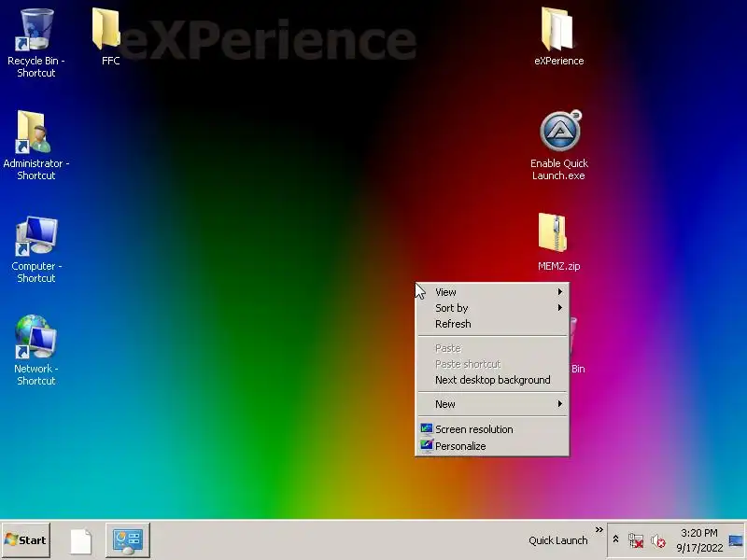The height and width of the screenshot is (560, 747).
Task: Open the Start menu
Action: coord(26,540)
